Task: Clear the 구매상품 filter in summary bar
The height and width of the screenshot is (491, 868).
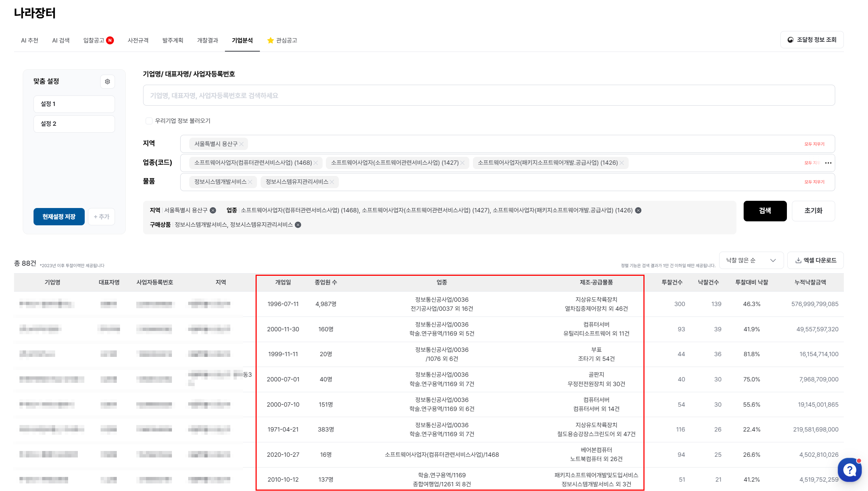Action: 298,225
